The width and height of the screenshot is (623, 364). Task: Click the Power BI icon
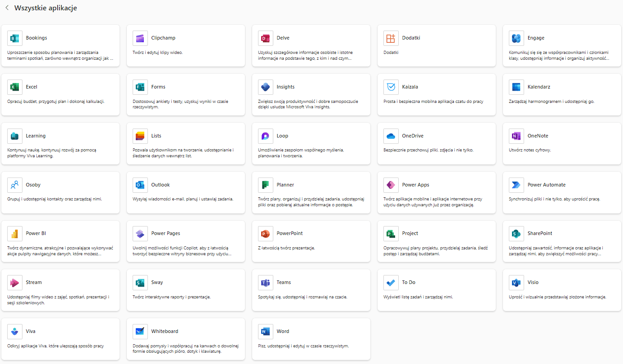[x=15, y=234]
